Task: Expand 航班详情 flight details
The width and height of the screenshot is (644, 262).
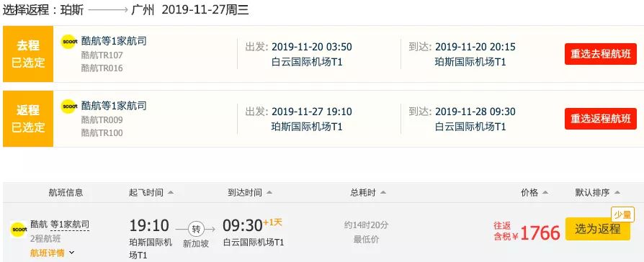Action: pyautogui.click(x=52, y=253)
